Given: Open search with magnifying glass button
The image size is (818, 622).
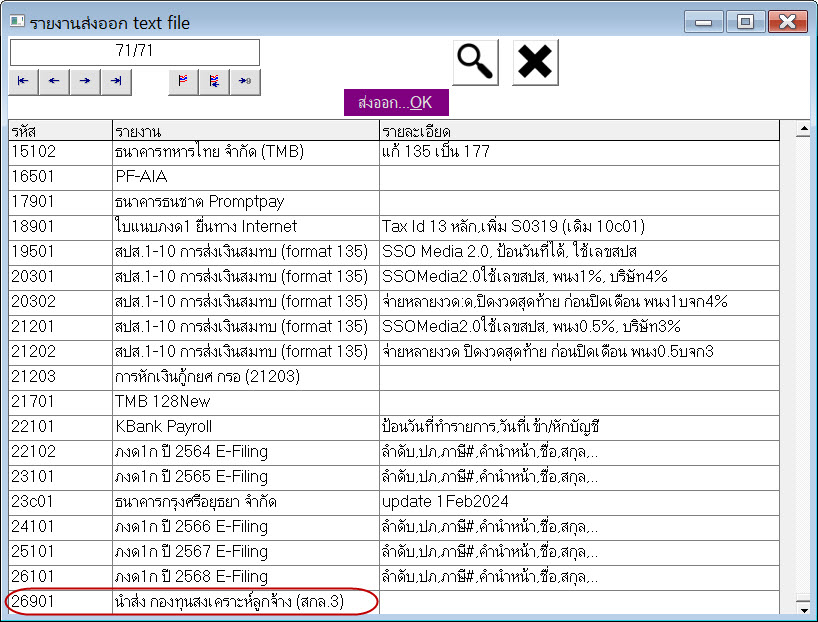Looking at the screenshot, I should click(x=475, y=62).
